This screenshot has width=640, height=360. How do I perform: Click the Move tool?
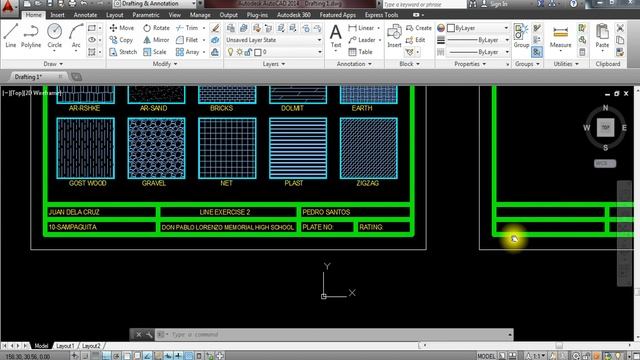tap(122, 28)
